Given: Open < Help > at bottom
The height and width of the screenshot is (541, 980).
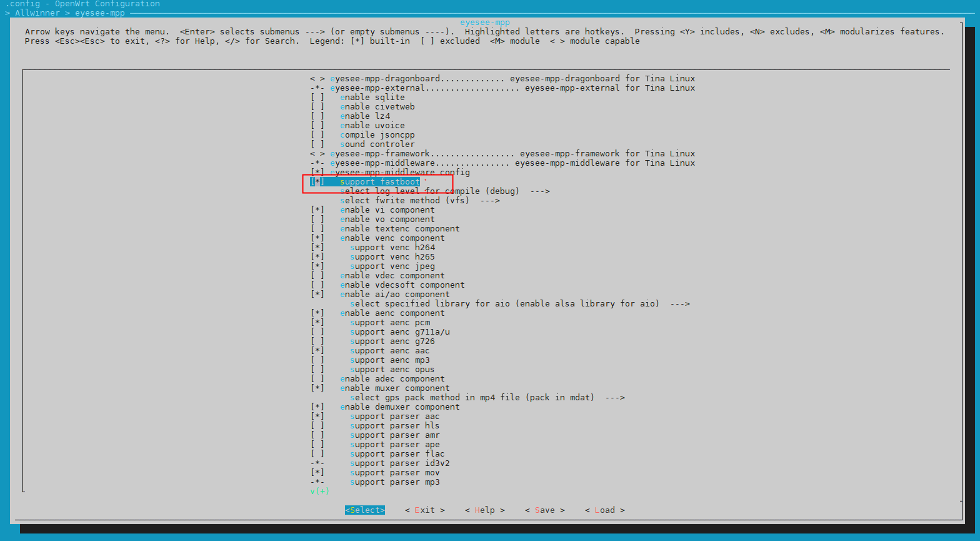Looking at the screenshot, I should (485, 510).
